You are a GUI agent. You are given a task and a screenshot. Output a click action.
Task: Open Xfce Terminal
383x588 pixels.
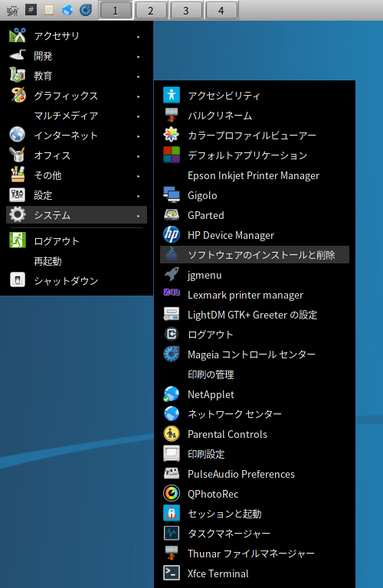click(x=254, y=573)
